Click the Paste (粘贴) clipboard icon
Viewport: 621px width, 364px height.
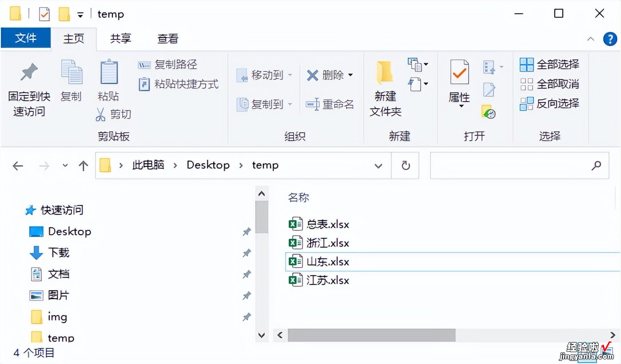[108, 73]
